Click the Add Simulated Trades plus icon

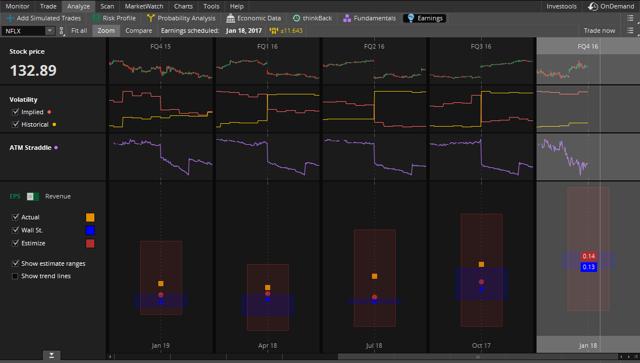10,18
